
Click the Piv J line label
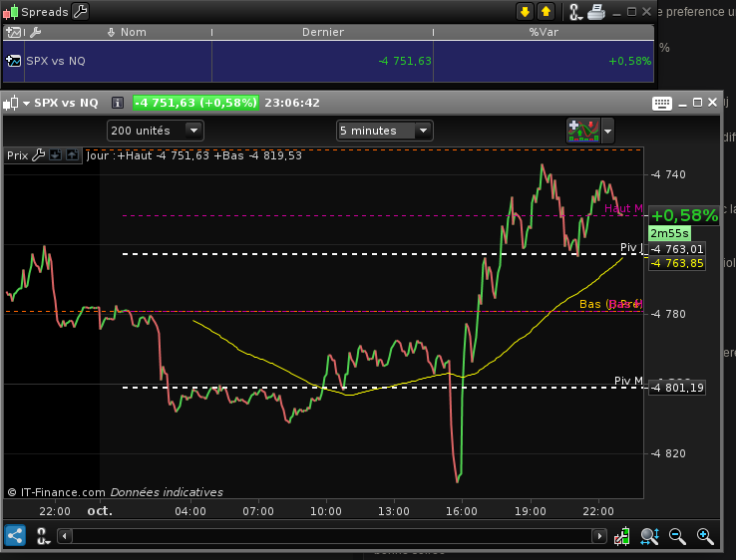[631, 247]
